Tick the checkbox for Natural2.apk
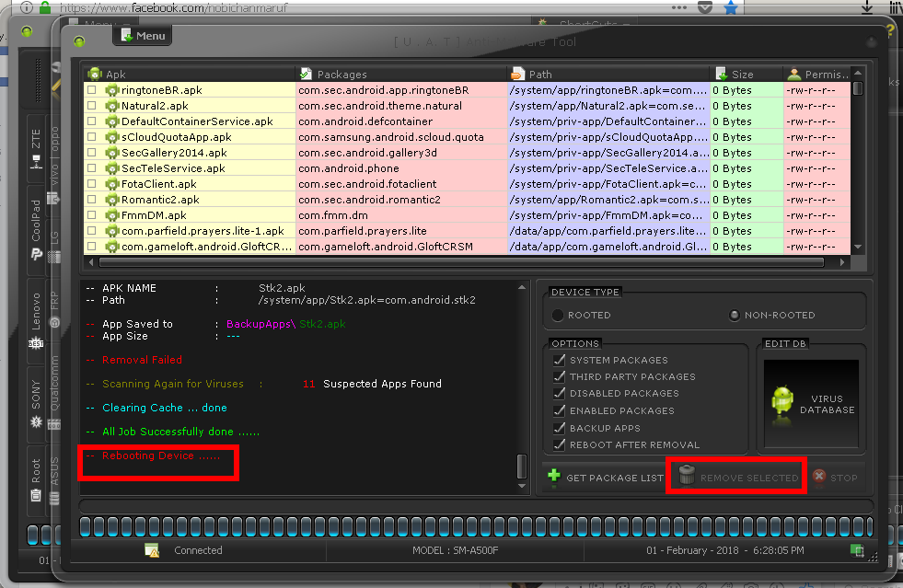Screen dimensions: 903x588 (x=91, y=106)
